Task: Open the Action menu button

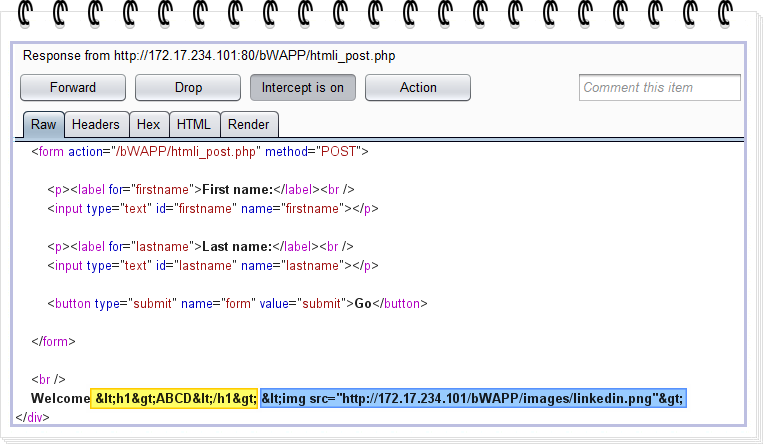Action: pyautogui.click(x=418, y=88)
